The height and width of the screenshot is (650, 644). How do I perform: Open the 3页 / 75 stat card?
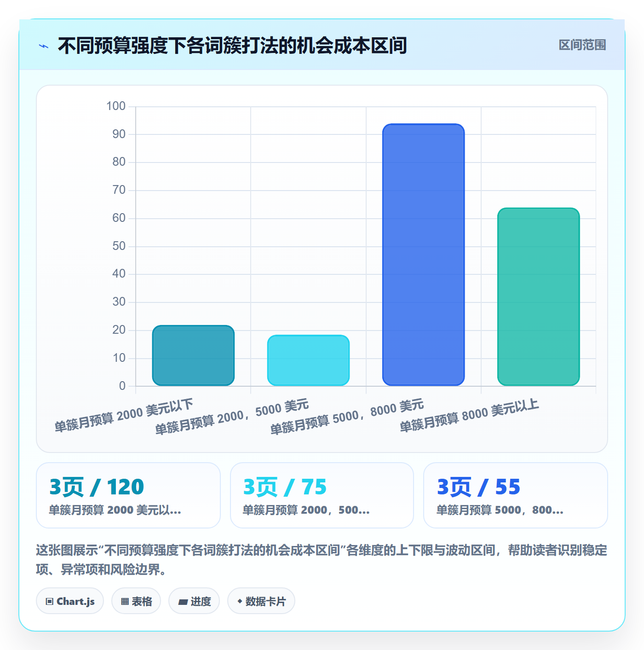click(x=322, y=495)
